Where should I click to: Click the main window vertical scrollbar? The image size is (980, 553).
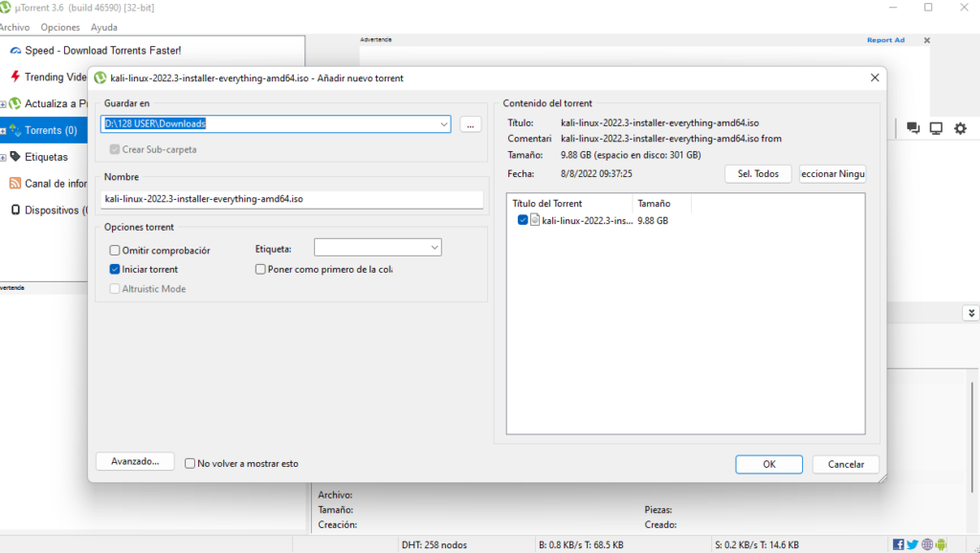point(972,437)
